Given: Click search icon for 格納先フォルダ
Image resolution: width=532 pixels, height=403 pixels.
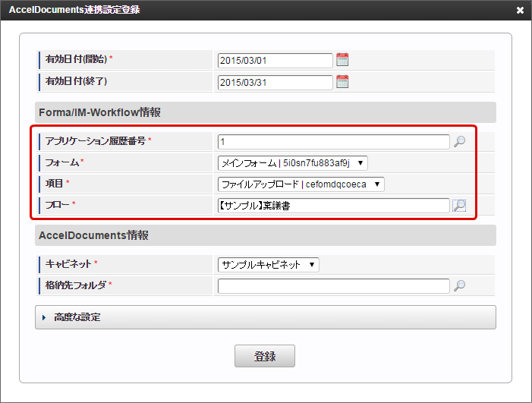Looking at the screenshot, I should 459,285.
